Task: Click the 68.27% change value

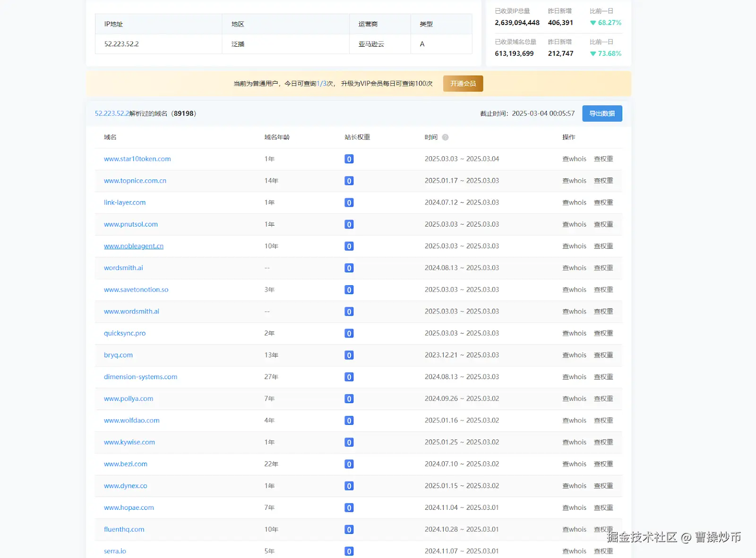Action: (x=610, y=23)
